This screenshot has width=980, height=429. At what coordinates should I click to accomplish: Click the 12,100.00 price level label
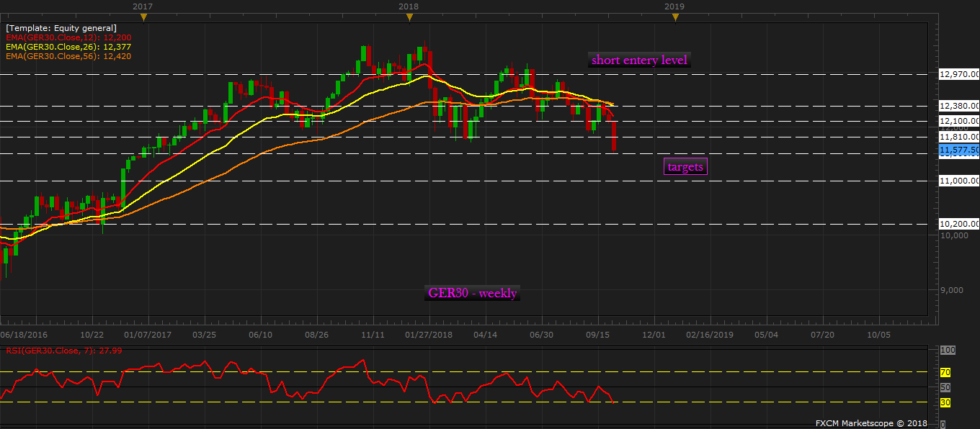[x=959, y=121]
